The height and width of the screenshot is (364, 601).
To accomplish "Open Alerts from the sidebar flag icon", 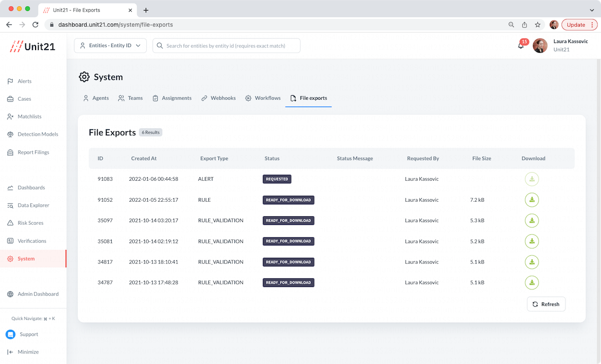I will [x=10, y=81].
